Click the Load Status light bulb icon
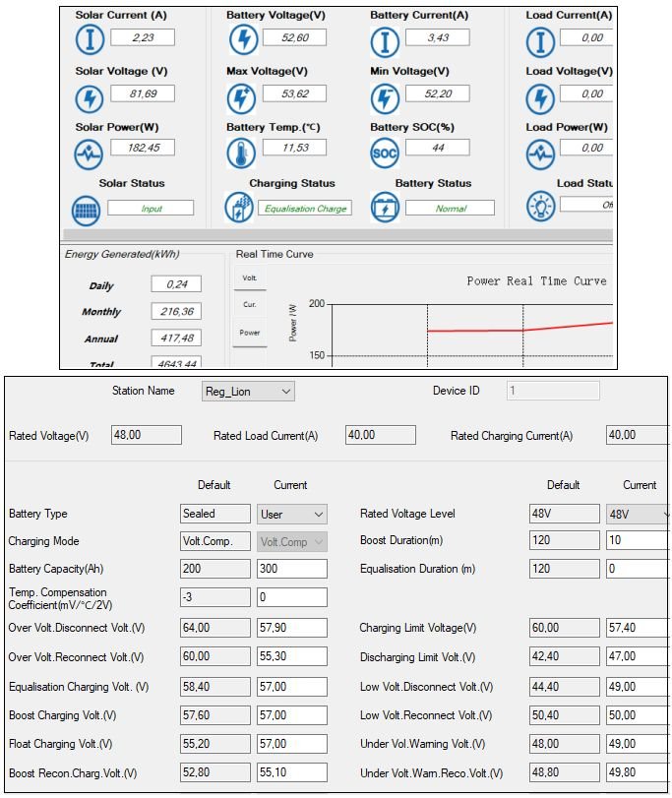The image size is (672, 798). point(540,206)
